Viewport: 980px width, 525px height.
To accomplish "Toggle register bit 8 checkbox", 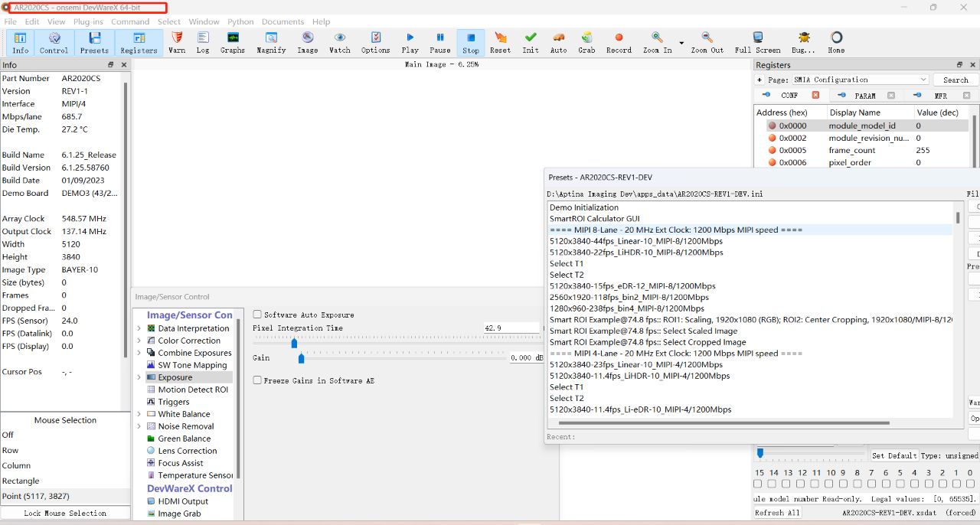I will coord(857,484).
